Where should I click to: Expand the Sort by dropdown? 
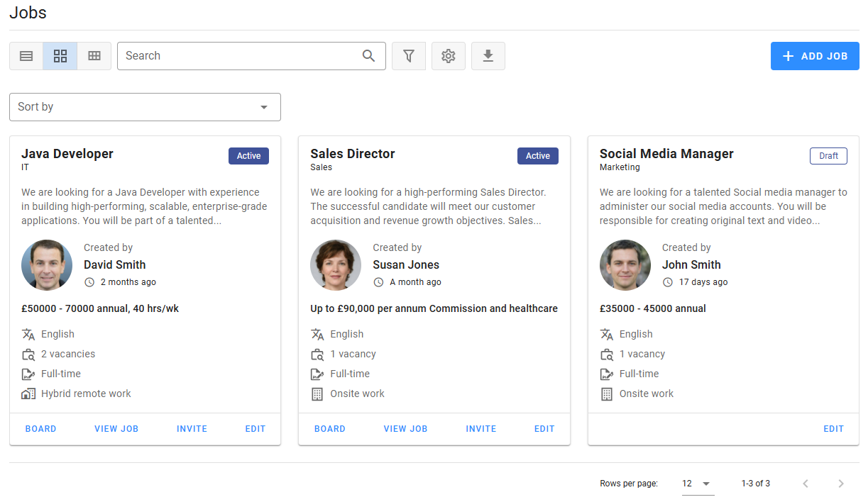pos(145,107)
